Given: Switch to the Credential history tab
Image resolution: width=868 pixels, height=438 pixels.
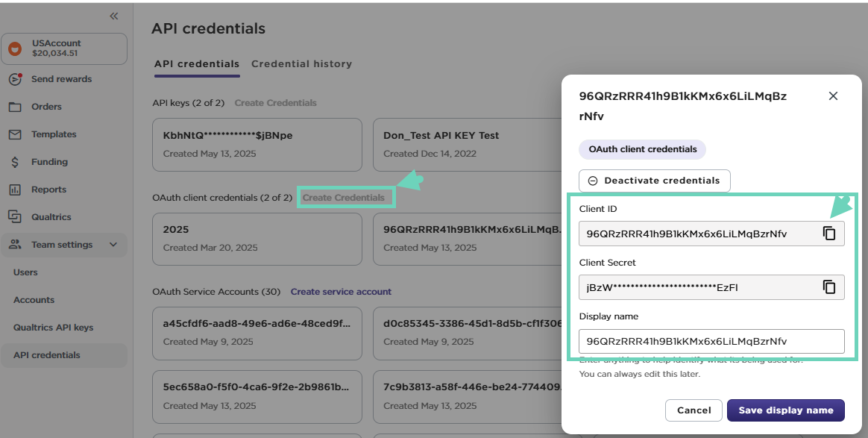Looking at the screenshot, I should click(x=301, y=64).
